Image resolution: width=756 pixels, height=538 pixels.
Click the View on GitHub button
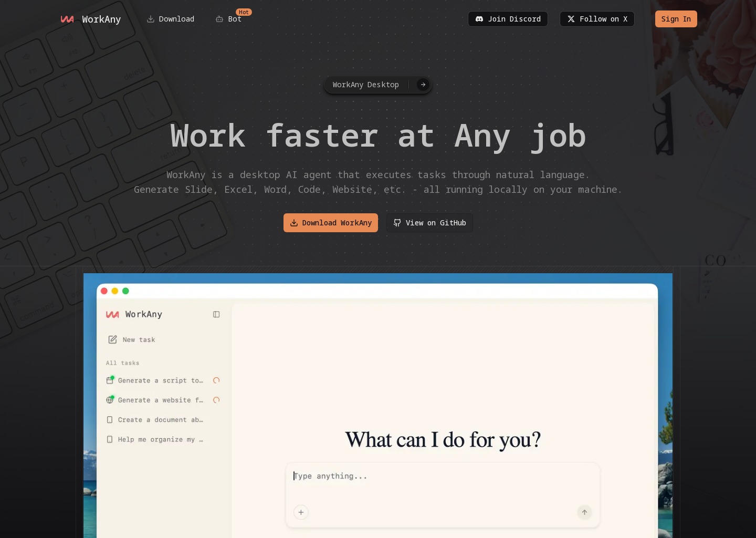pos(429,223)
